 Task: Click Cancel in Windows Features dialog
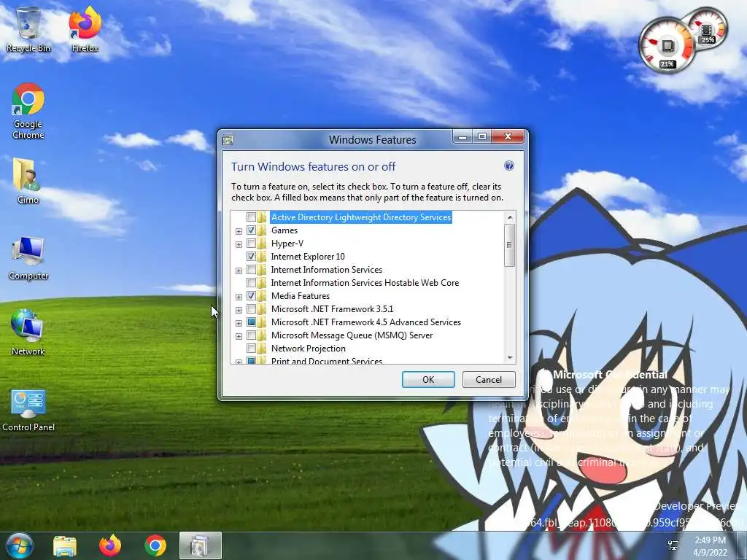[x=489, y=379]
